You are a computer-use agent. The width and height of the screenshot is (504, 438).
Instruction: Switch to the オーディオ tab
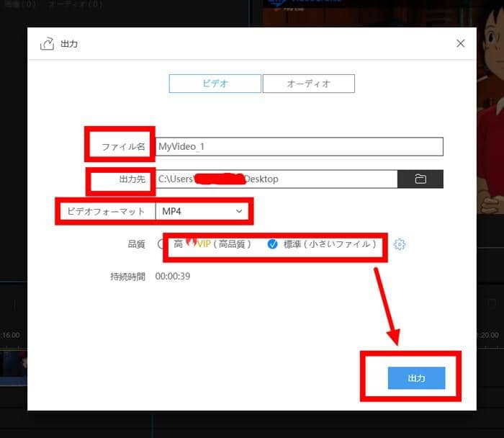point(309,84)
